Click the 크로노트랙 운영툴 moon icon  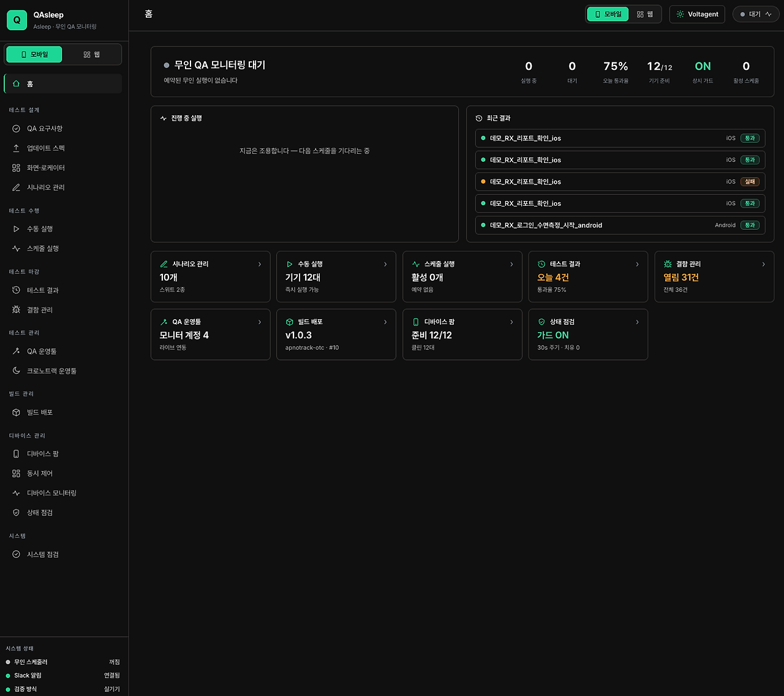tap(17, 371)
